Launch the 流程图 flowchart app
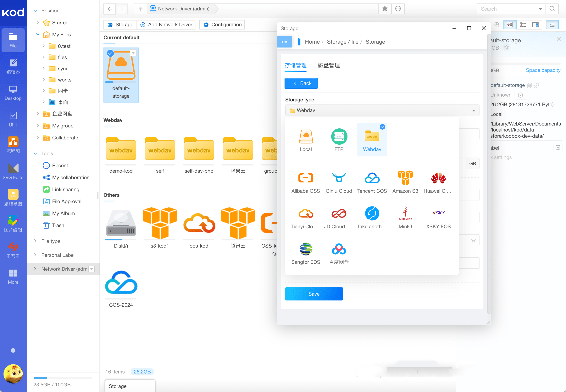The image size is (566, 392). coord(13,145)
